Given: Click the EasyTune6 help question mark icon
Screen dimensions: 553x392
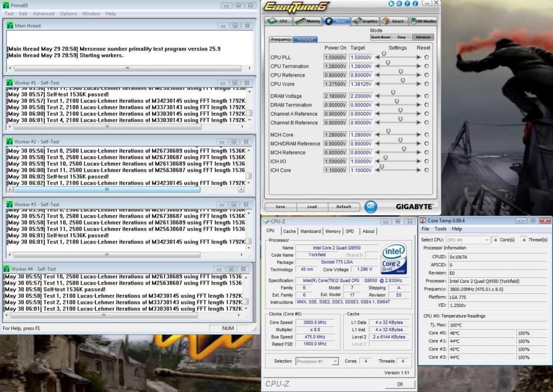Looking at the screenshot, I should pyautogui.click(x=407, y=4).
